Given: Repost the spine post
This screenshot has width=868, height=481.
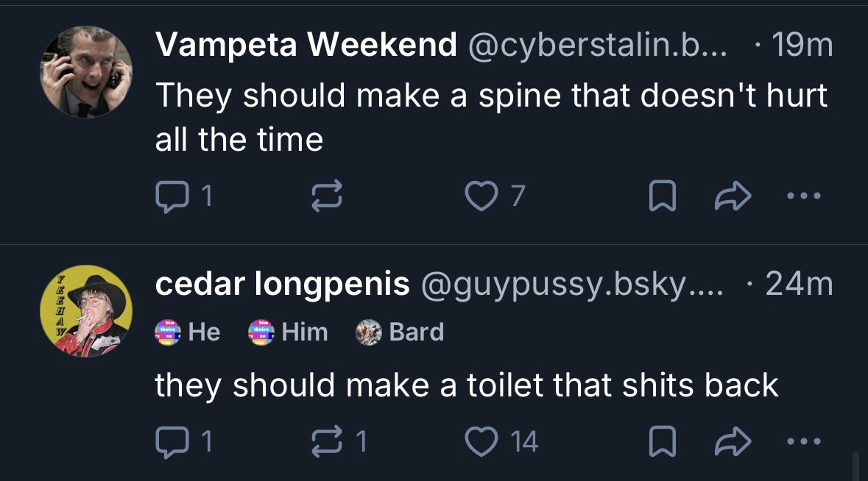Looking at the screenshot, I should [325, 196].
